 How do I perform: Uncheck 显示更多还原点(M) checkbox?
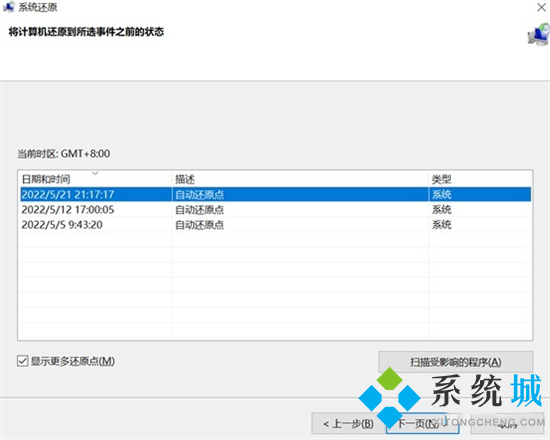[x=22, y=361]
